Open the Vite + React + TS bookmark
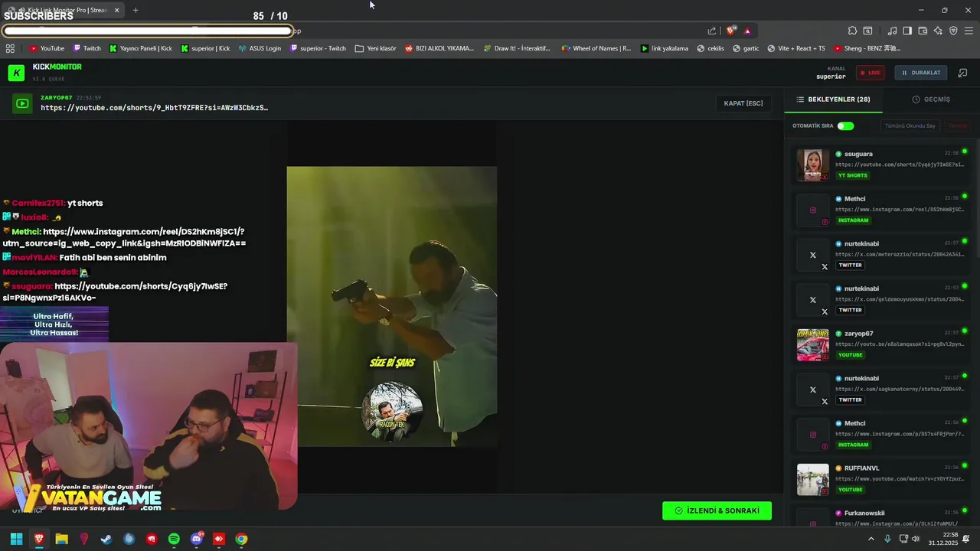This screenshot has width=980, height=551. point(796,48)
